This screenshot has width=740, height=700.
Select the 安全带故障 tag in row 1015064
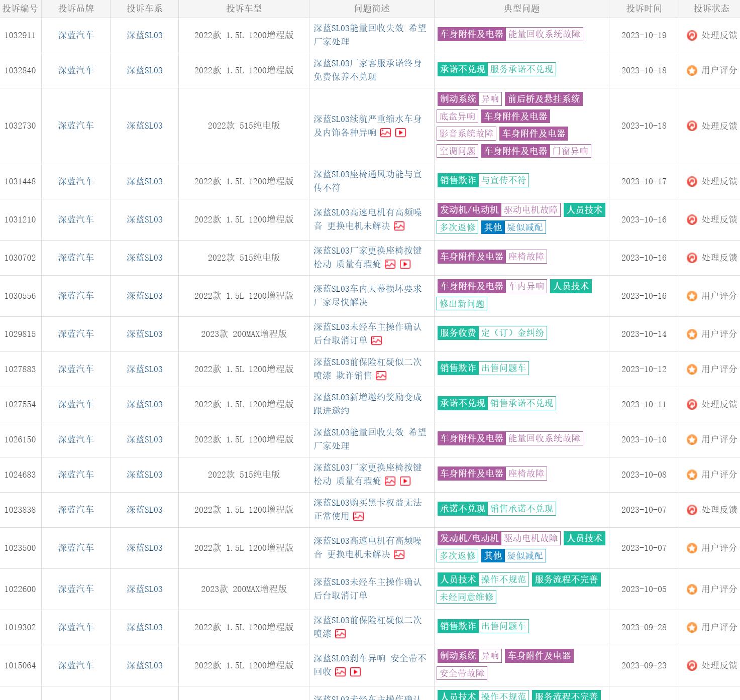pyautogui.click(x=462, y=673)
